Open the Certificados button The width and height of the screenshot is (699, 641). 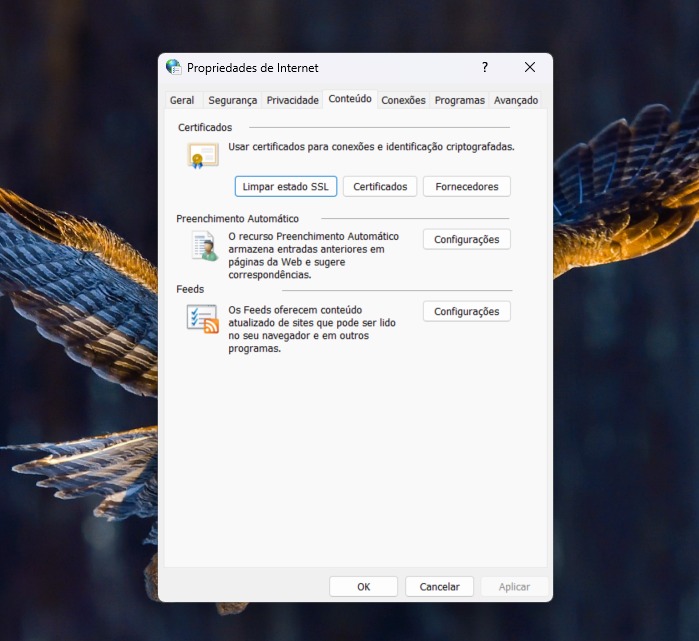coord(380,187)
